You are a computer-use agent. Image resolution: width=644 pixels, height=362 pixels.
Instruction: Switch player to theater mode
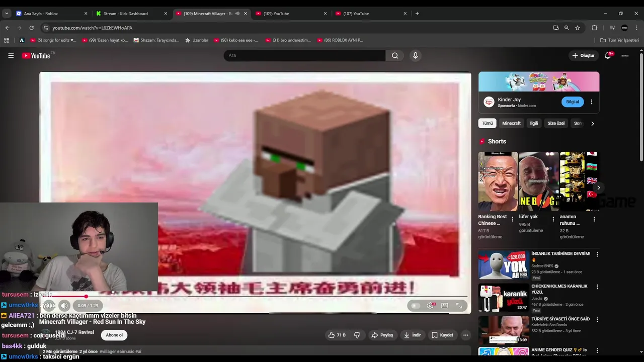click(445, 306)
